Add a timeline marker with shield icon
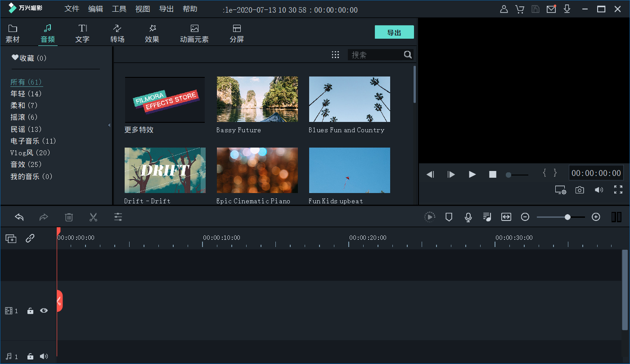The width and height of the screenshot is (630, 364). (x=449, y=217)
